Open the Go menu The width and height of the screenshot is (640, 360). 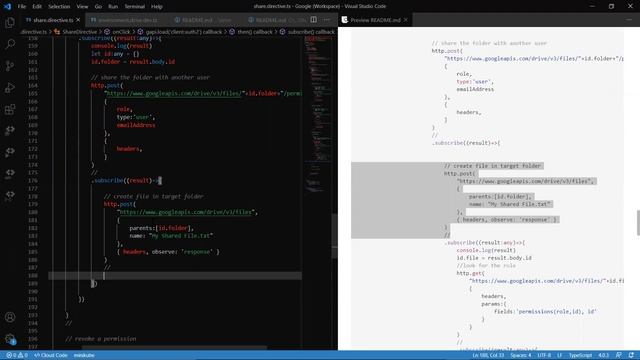[x=98, y=7]
